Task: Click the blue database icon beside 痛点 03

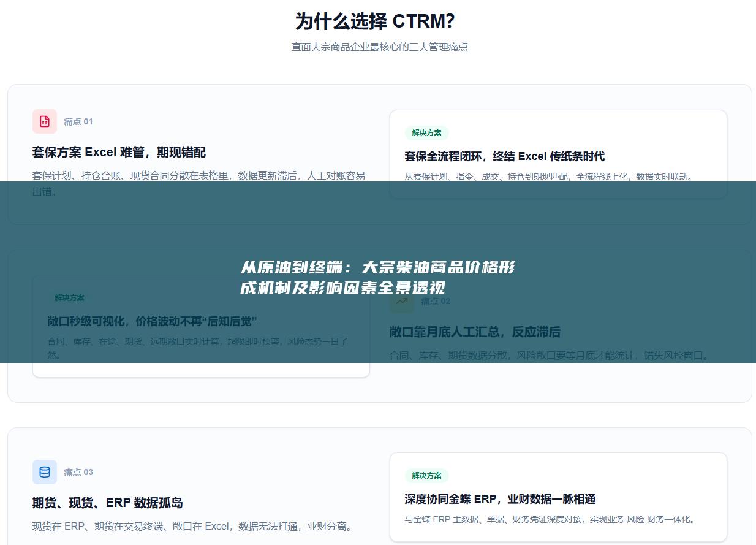Action: 45,472
